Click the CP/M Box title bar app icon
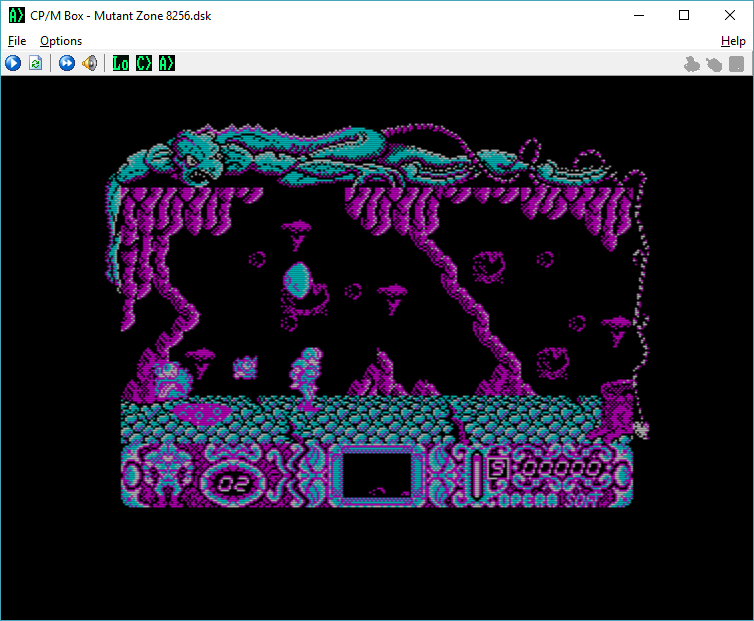The height and width of the screenshot is (621, 754). (16, 15)
